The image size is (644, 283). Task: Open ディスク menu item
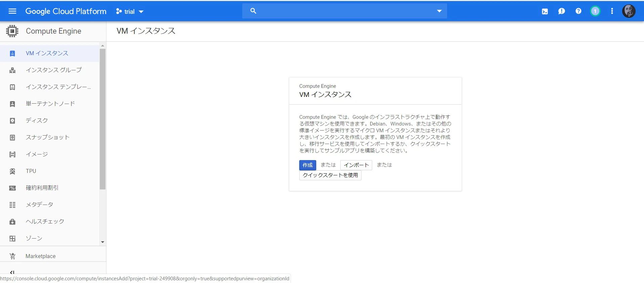50,120
